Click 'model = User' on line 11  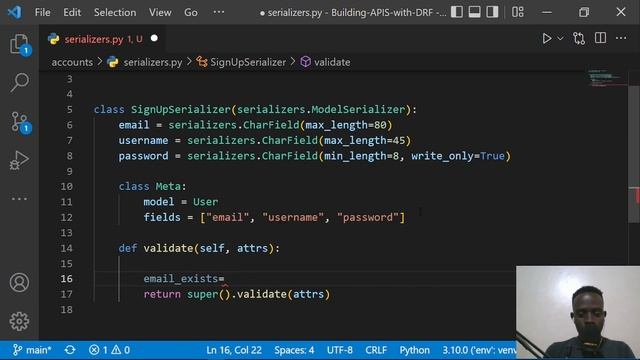click(181, 202)
